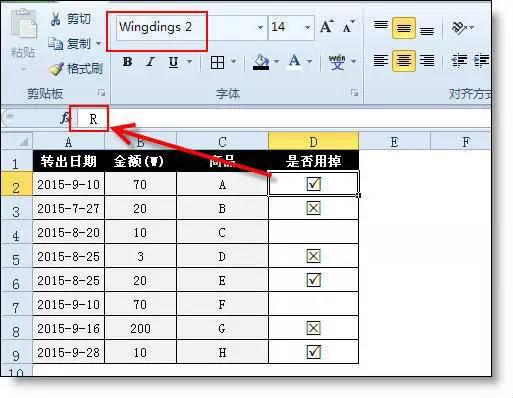This screenshot has height=398, width=513.
Task: Click the crossed box in row 3
Action: coord(313,208)
